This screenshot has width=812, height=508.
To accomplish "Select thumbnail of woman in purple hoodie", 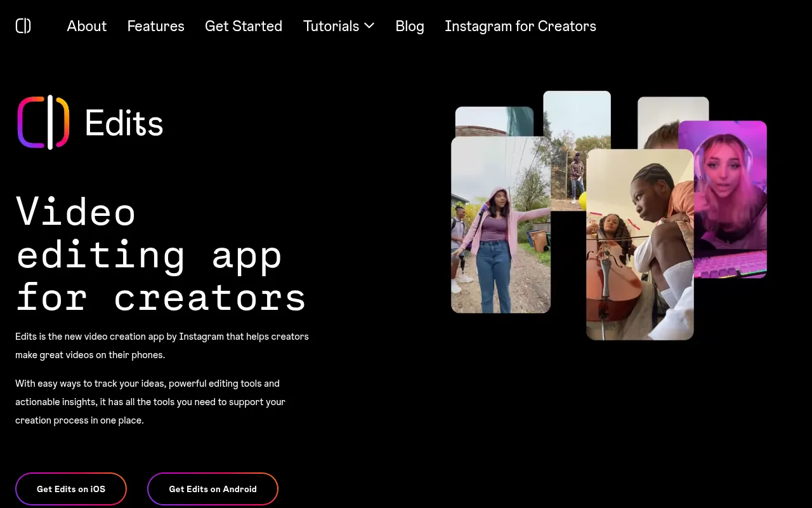I will 501,225.
